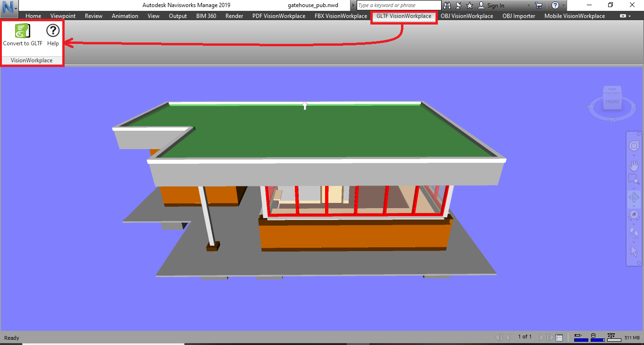Open the OBJ VisionWorkplace tab
Viewport: 644px width, 345px height.
point(467,16)
